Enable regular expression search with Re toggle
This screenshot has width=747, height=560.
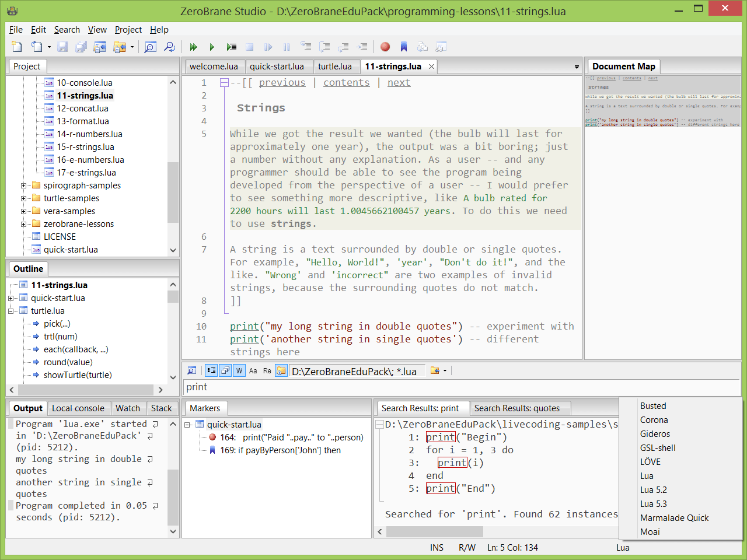click(x=267, y=370)
